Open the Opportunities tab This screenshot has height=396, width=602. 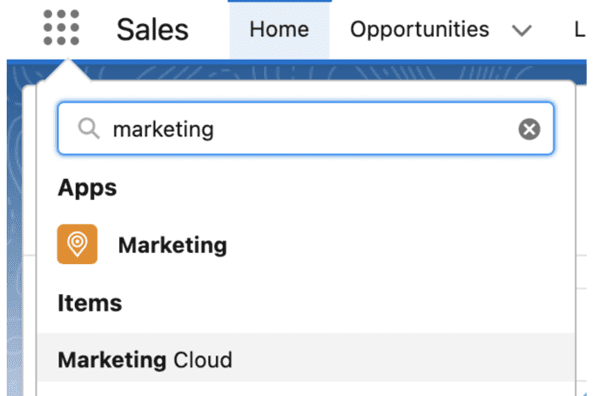pos(419,30)
